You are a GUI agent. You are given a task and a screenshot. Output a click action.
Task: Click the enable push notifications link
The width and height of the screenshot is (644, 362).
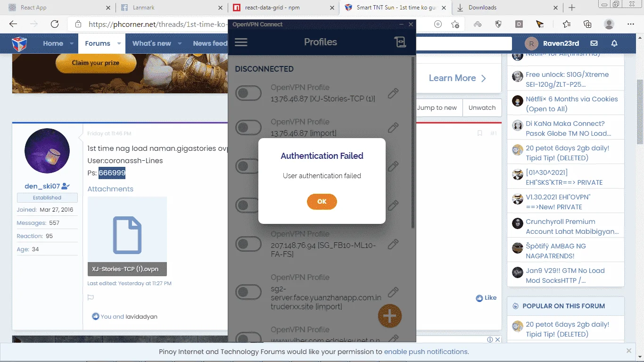[x=426, y=352]
